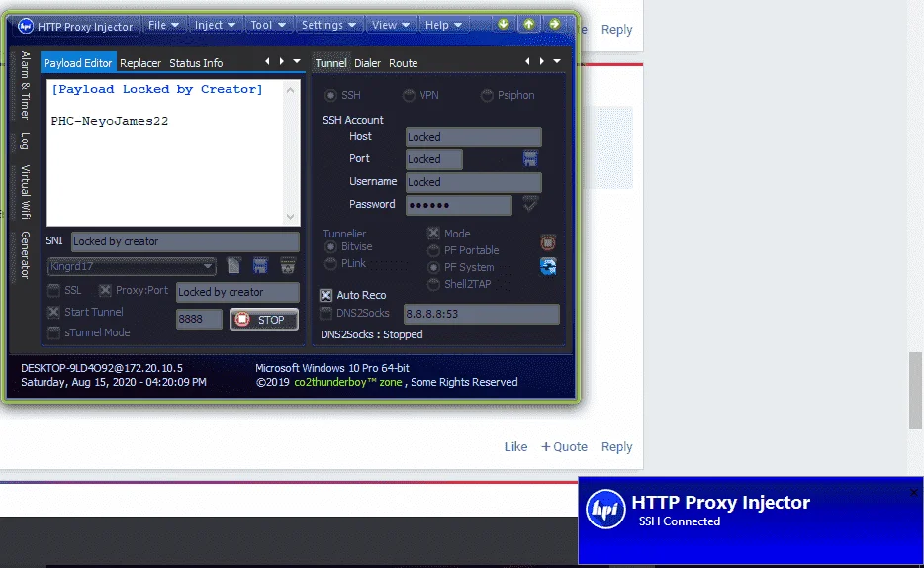Switch to the Dialer tab

click(367, 63)
